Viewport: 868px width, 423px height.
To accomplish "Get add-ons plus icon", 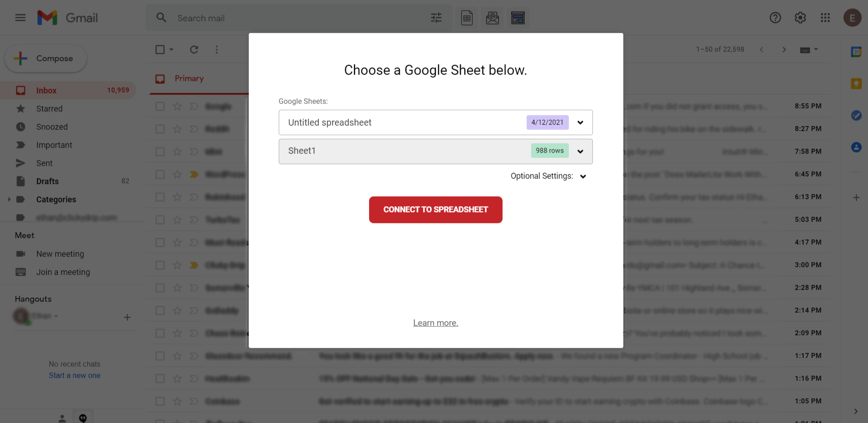I will click(856, 197).
